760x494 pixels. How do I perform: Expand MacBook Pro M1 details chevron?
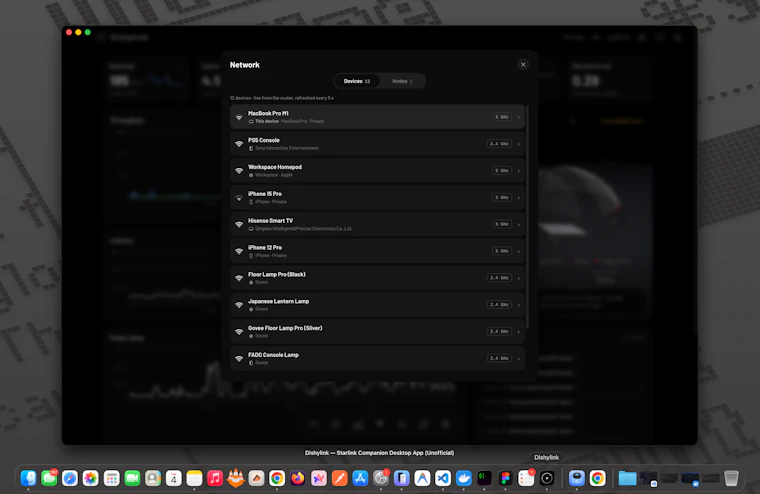[x=518, y=117]
